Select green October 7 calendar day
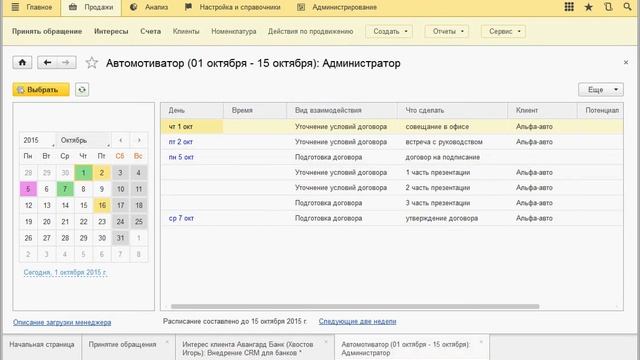Screen dimensions: 640x360 [65, 189]
